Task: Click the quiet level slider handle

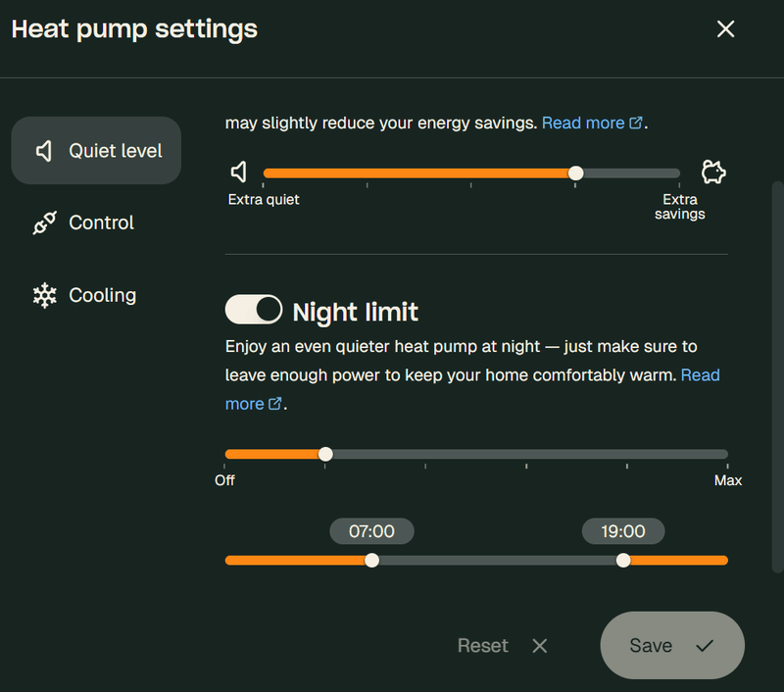Action: click(576, 173)
